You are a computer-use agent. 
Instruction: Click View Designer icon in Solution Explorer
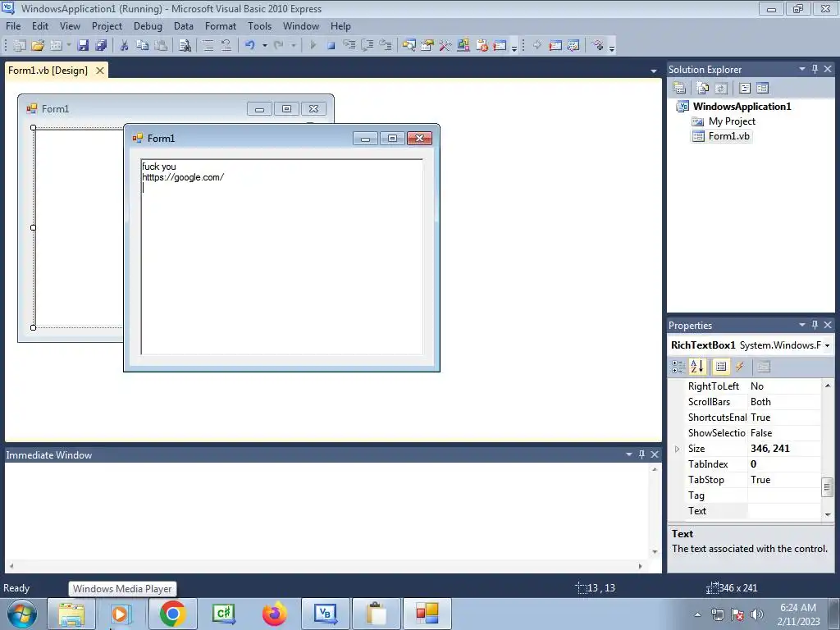pos(762,89)
